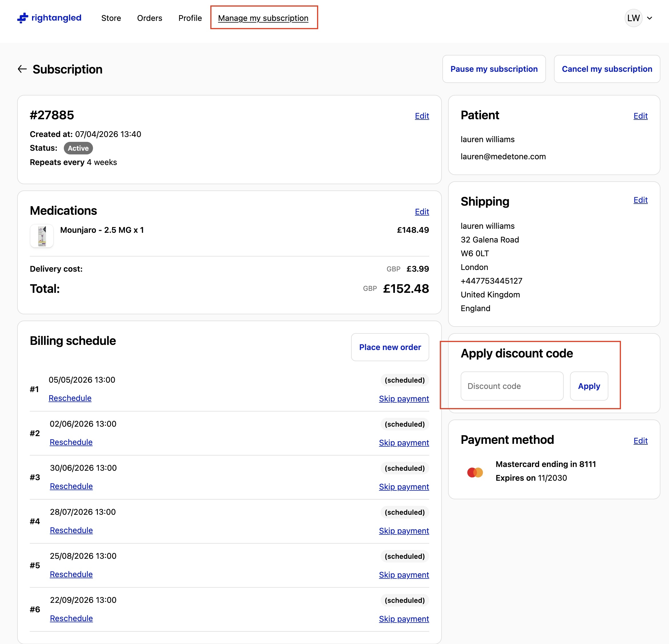This screenshot has width=669, height=644.
Task: Skip payment for billing #1
Action: tap(404, 399)
